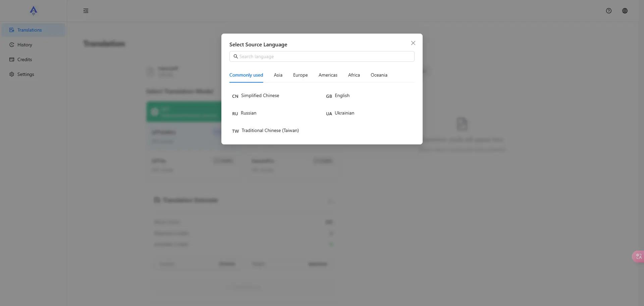Open the Africa languages tab

[x=354, y=75]
